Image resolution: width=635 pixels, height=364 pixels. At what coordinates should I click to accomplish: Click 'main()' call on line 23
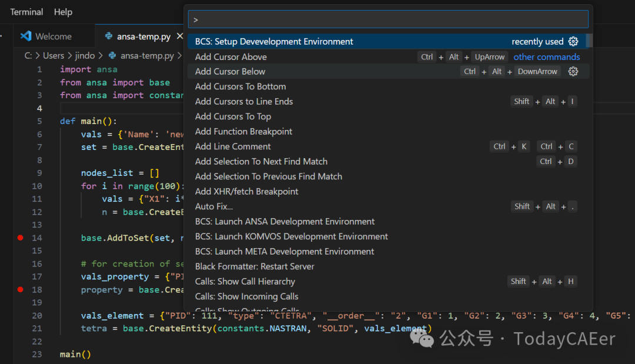pyautogui.click(x=75, y=354)
